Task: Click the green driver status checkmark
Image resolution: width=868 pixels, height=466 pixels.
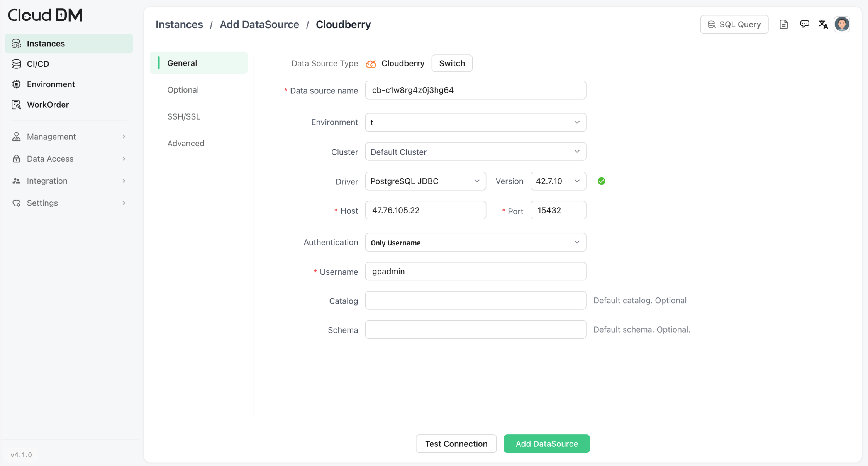Action: click(602, 181)
